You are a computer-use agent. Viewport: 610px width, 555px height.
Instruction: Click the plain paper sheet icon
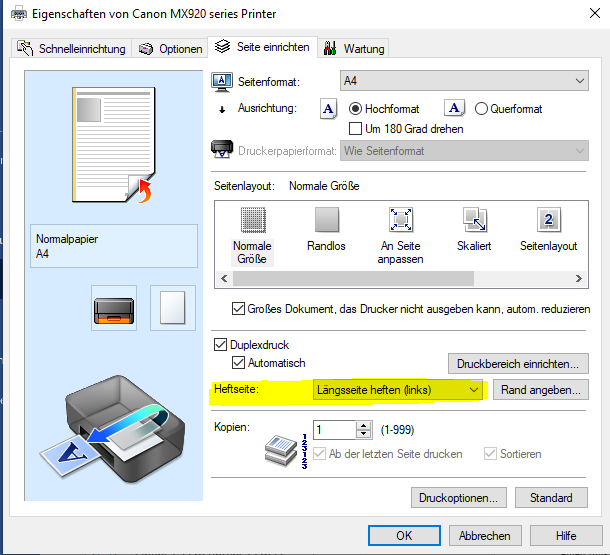[173, 308]
